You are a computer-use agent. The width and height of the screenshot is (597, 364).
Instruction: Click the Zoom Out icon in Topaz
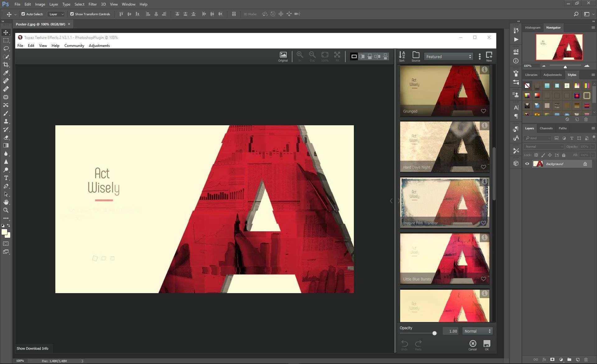(312, 57)
